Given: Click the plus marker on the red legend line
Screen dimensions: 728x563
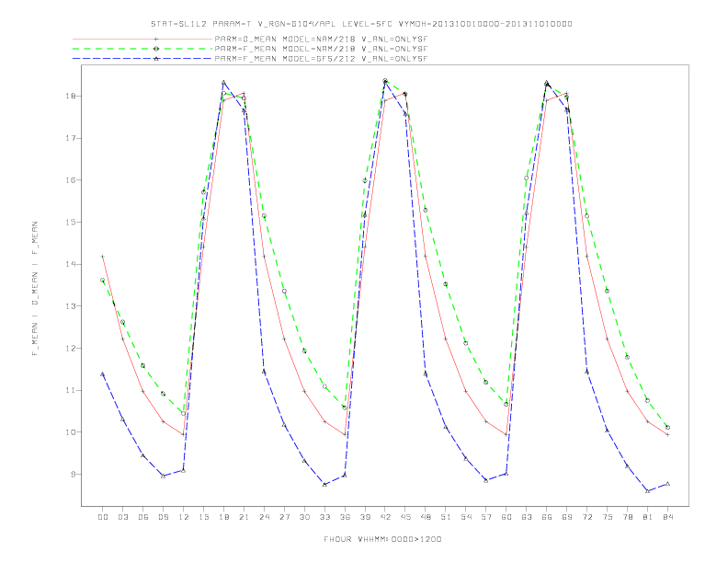Looking at the screenshot, I should point(156,39).
